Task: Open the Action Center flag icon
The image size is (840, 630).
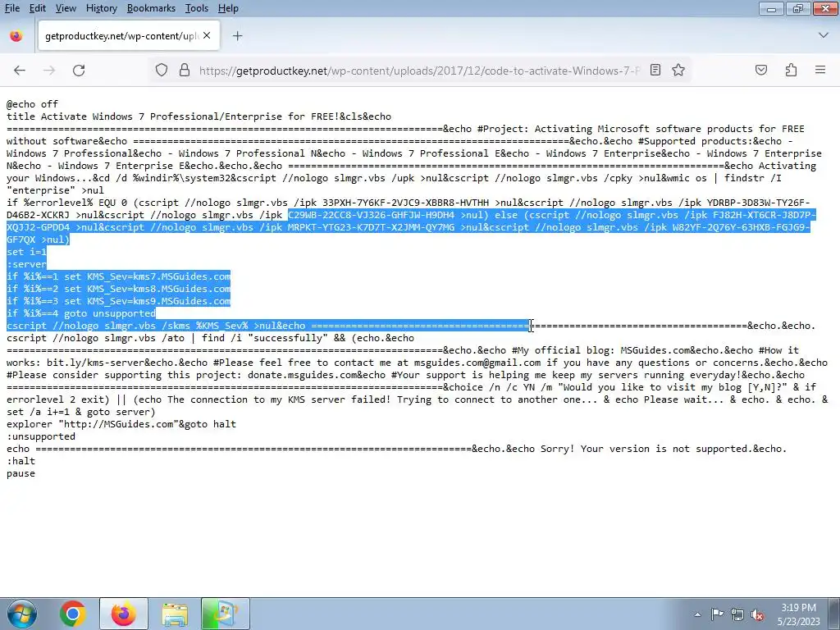Action: [x=717, y=614]
